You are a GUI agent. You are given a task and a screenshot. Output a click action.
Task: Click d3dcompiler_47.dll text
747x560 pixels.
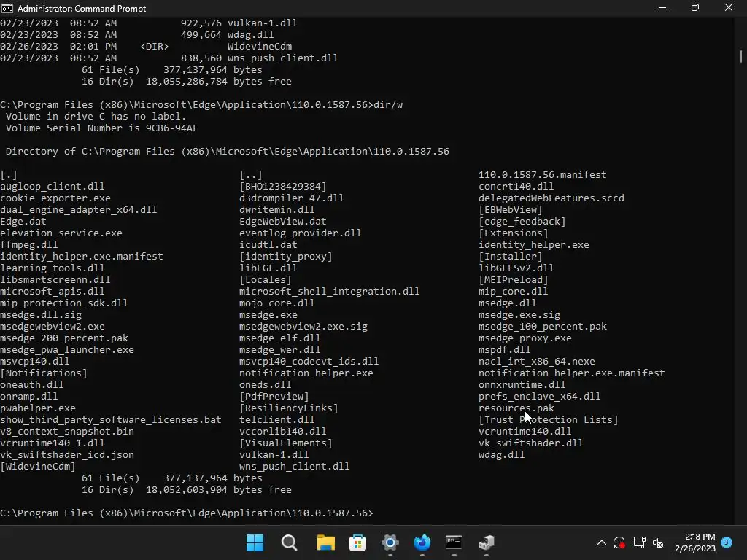click(x=292, y=198)
